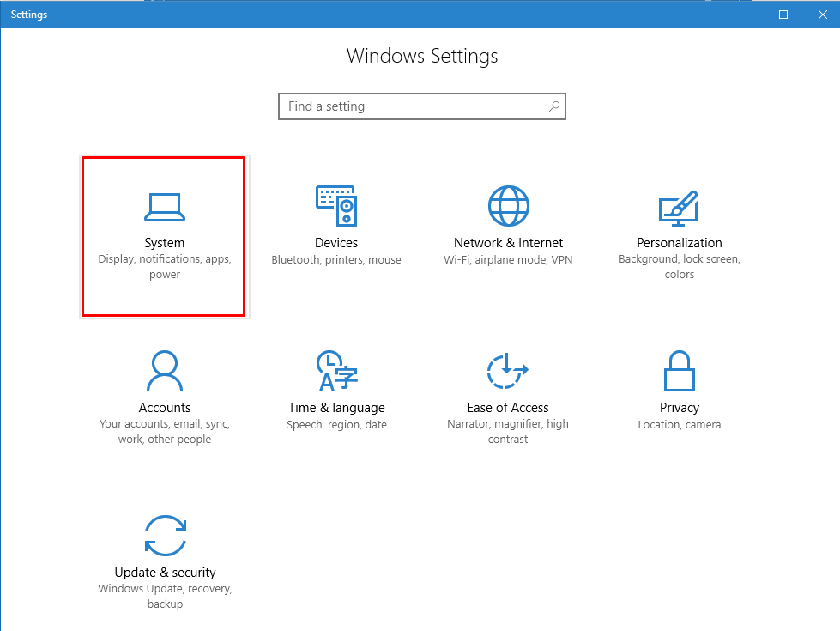Open the System laptop icon
This screenshot has width=840, height=631.
(165, 208)
